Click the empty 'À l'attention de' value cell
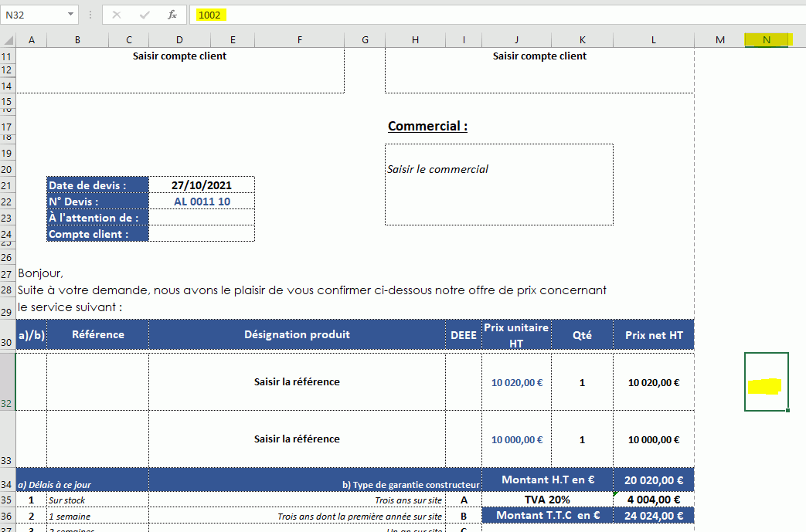Screen dimensions: 806x532 (201, 218)
